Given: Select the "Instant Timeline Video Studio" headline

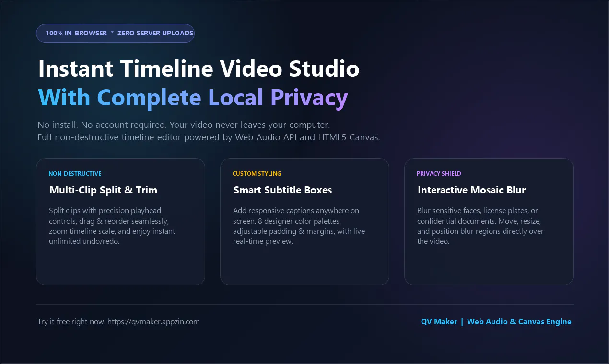Looking at the screenshot, I should (x=199, y=69).
